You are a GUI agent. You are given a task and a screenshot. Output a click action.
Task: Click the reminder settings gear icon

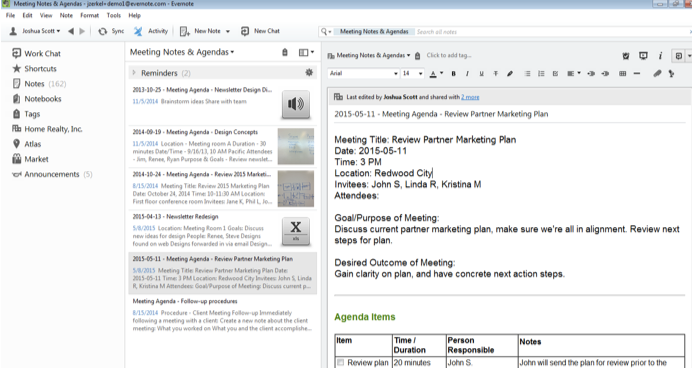point(309,72)
